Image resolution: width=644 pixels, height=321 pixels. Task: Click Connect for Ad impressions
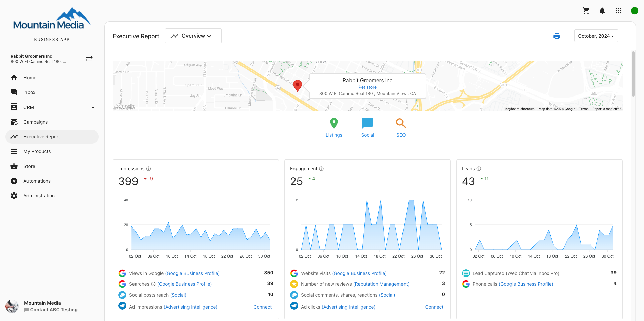click(262, 307)
